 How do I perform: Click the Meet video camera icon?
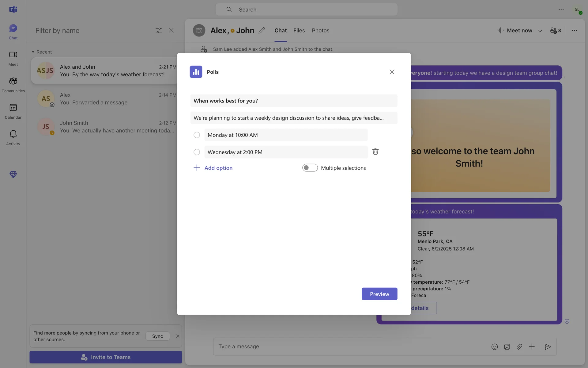point(13,55)
